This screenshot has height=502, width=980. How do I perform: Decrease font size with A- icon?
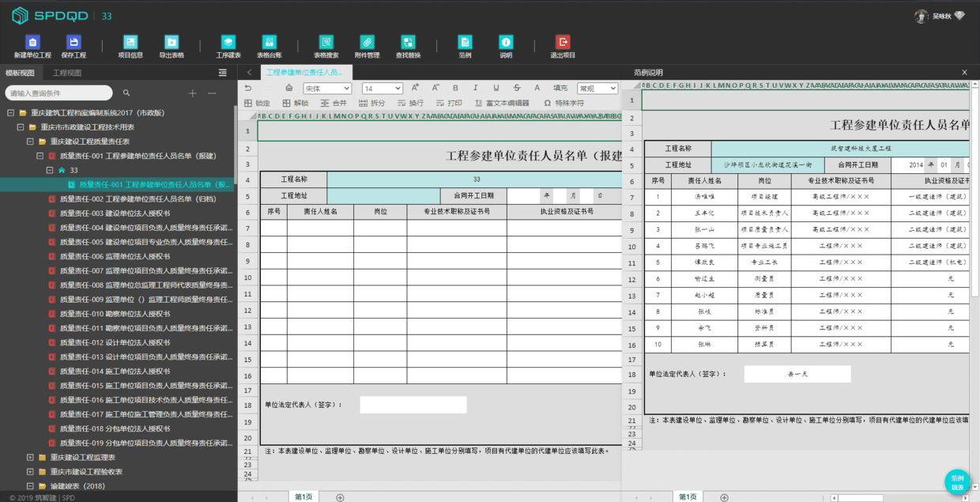pos(435,88)
